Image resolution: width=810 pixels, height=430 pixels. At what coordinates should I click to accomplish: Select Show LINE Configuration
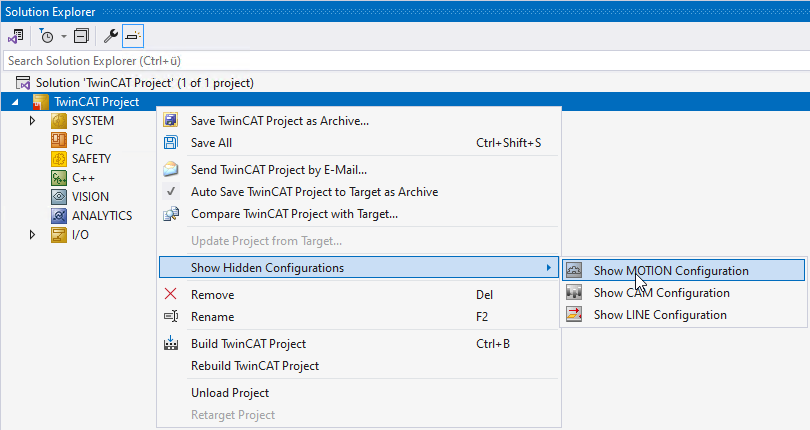tap(683, 315)
